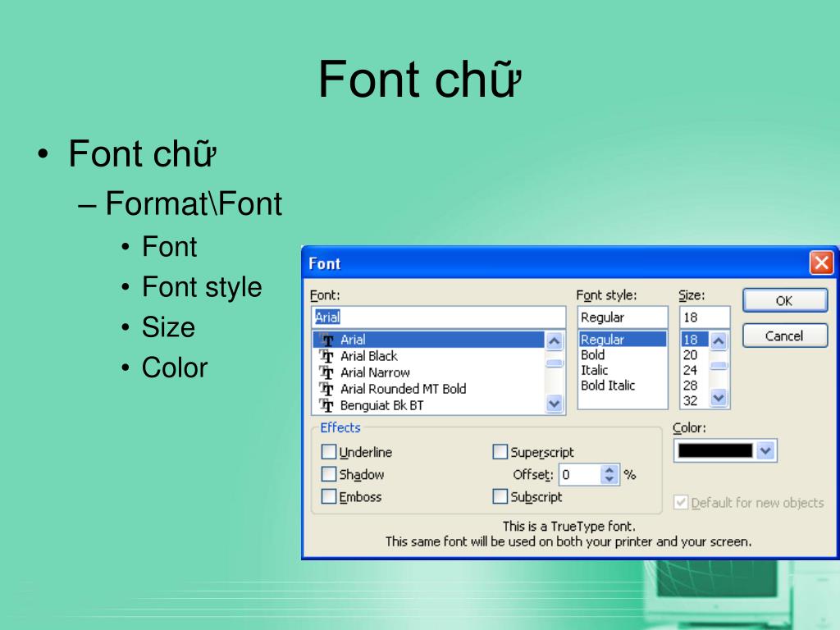Select Arial in the font list
840x630 pixels.
[428, 340]
